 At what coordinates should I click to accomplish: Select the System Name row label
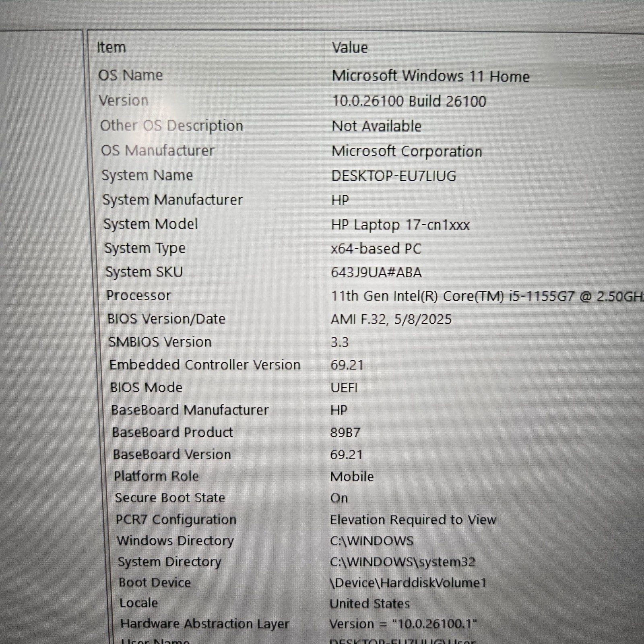pos(147,175)
